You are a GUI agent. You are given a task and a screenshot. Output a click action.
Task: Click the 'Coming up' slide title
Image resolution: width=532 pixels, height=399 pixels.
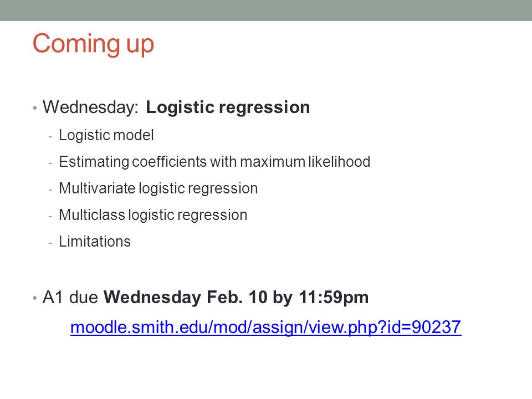(93, 44)
